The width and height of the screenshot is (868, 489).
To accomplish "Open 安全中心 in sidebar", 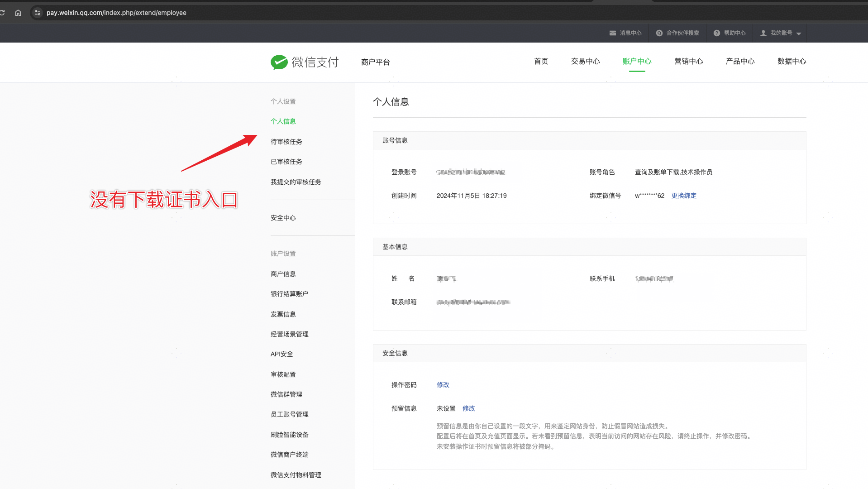I will [283, 218].
